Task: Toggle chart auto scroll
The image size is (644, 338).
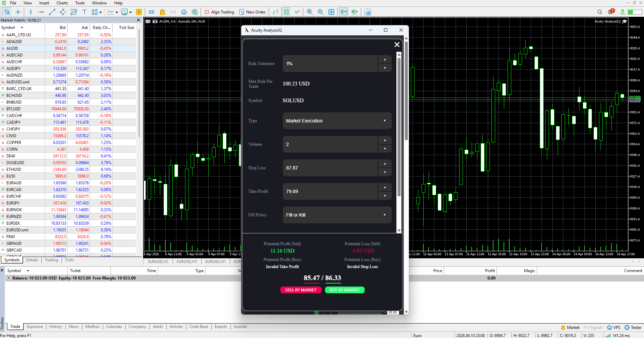Action: pos(344,12)
